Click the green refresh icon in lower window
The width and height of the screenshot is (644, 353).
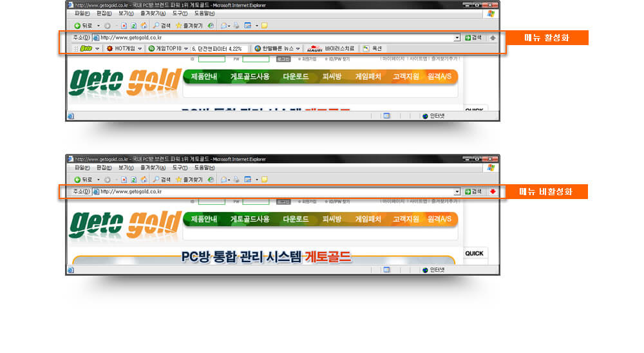[x=133, y=180]
